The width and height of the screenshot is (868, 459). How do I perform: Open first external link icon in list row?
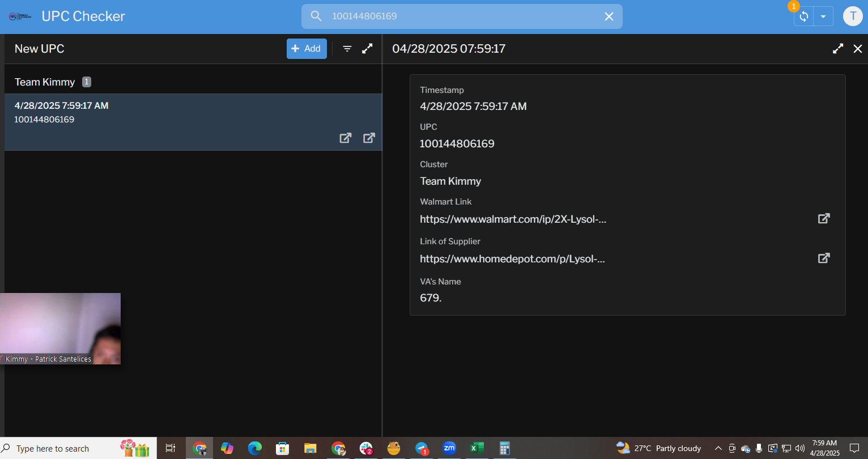346,138
